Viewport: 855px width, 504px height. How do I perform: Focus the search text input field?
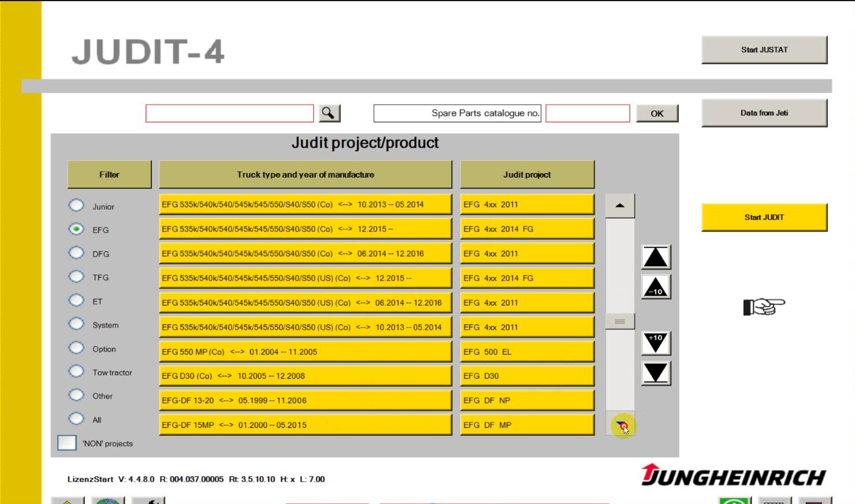coord(229,113)
